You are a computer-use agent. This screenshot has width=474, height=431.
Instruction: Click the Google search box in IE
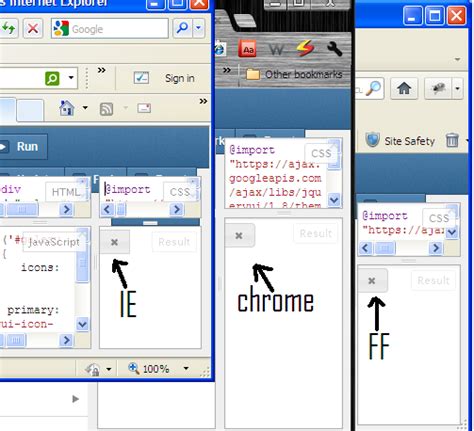click(110, 29)
